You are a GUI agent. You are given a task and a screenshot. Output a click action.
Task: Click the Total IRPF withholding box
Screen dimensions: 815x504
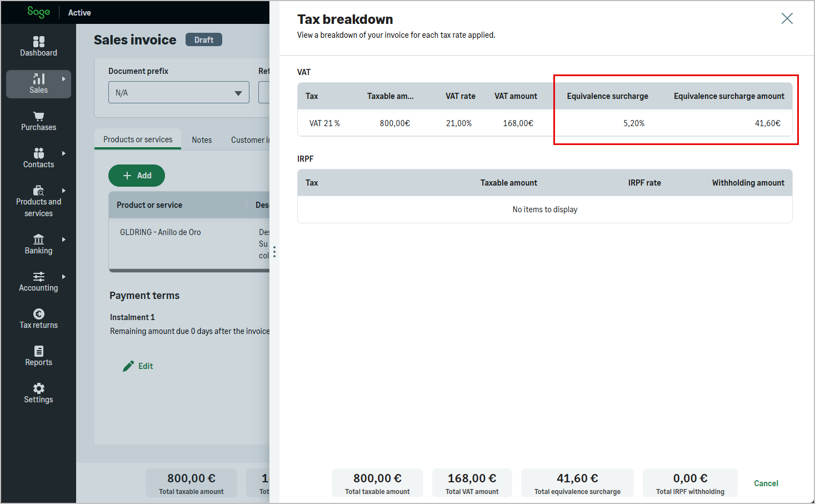coord(690,483)
